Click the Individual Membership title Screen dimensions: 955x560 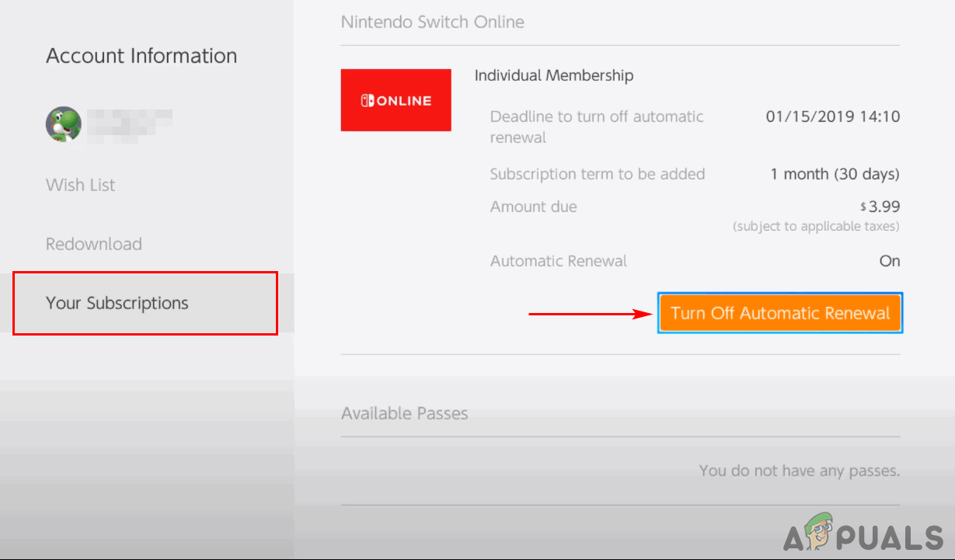[x=553, y=75]
